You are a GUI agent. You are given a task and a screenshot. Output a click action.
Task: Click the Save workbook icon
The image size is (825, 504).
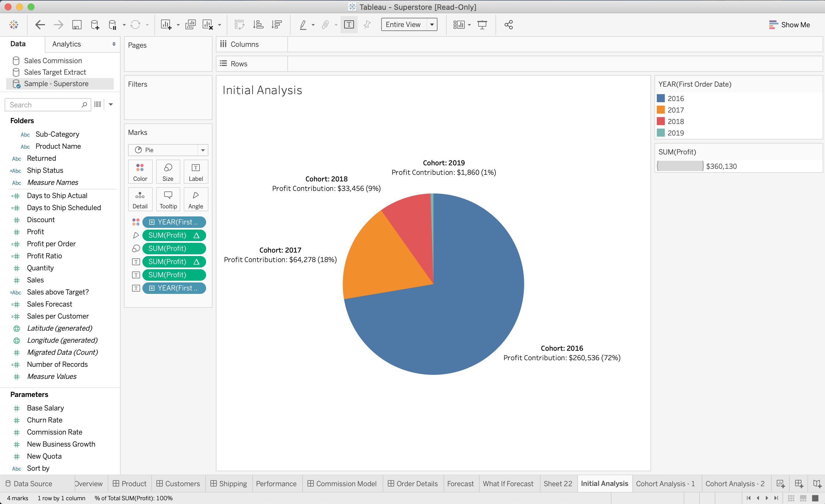click(x=77, y=24)
